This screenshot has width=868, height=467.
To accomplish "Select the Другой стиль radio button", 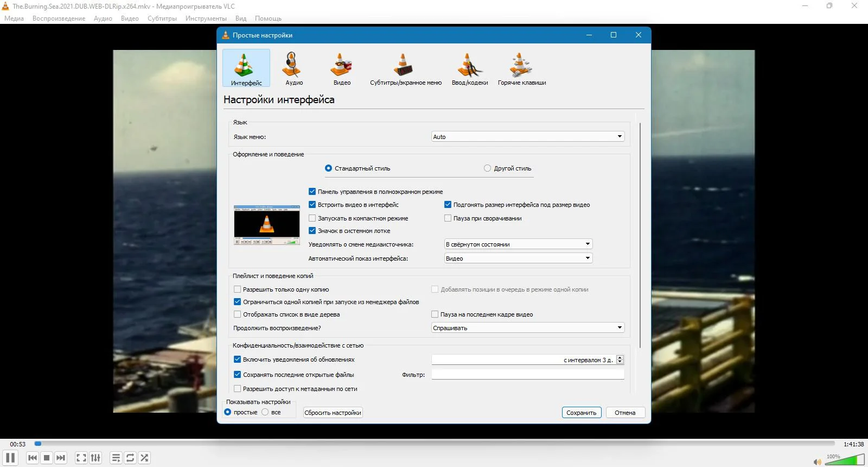I will click(x=487, y=168).
